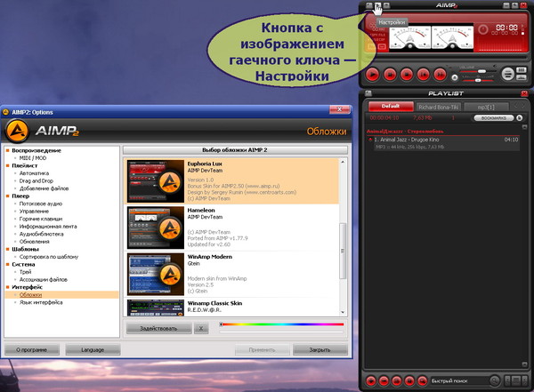Click skin list scrollbar up arrow
The height and width of the screenshot is (392, 534).
(343, 162)
